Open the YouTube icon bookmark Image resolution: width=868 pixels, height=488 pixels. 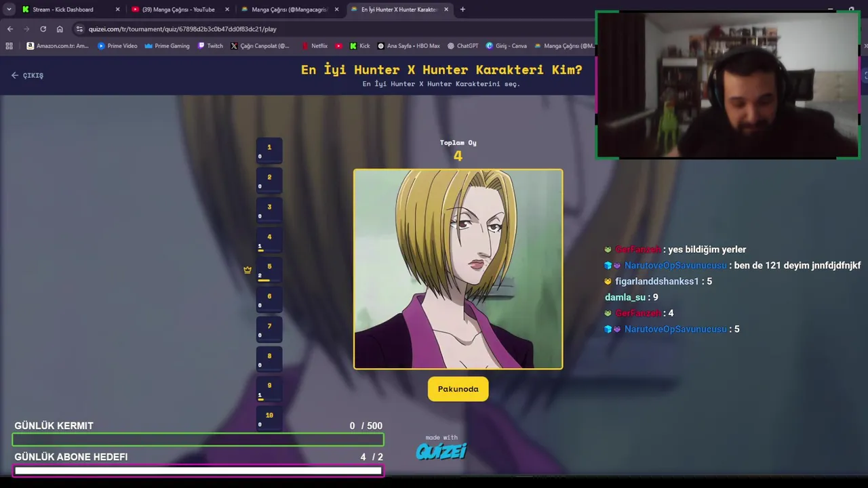pyautogui.click(x=339, y=46)
